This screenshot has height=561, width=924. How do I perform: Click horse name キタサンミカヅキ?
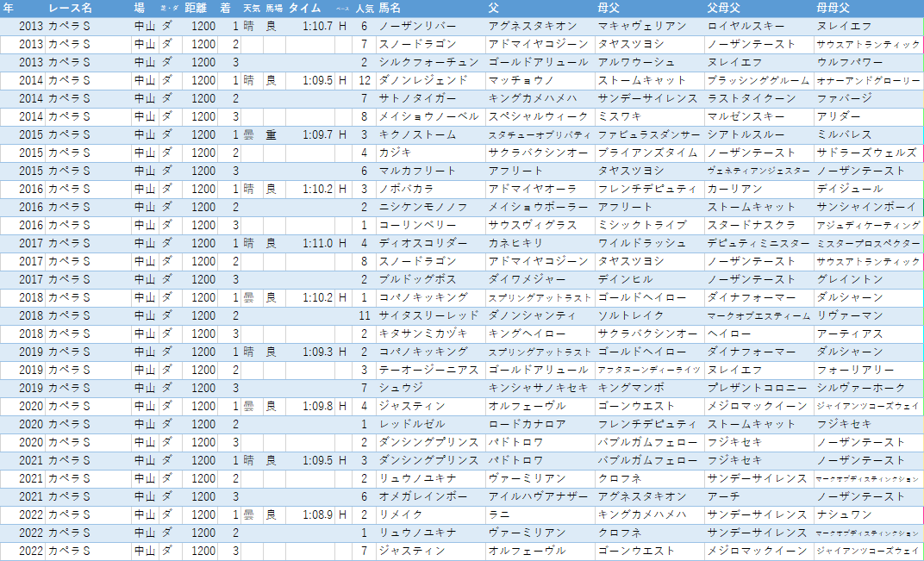click(422, 333)
